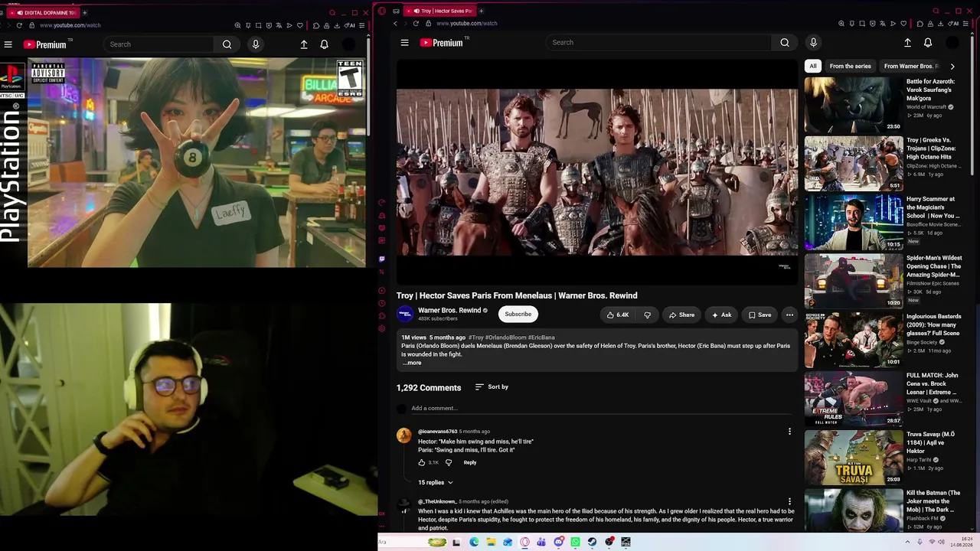Click the search magnifier in the Troy window
Screen dimensions: 980x551
coord(785,43)
